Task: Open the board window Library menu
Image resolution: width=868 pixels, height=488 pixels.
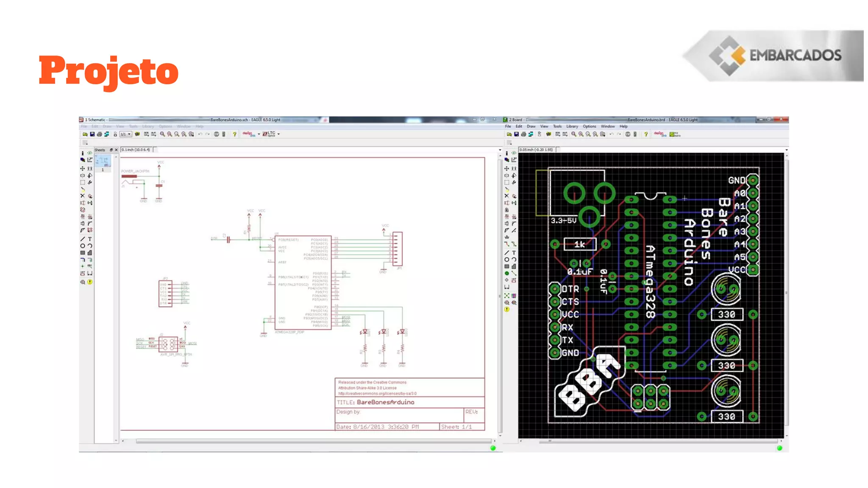Action: [572, 126]
